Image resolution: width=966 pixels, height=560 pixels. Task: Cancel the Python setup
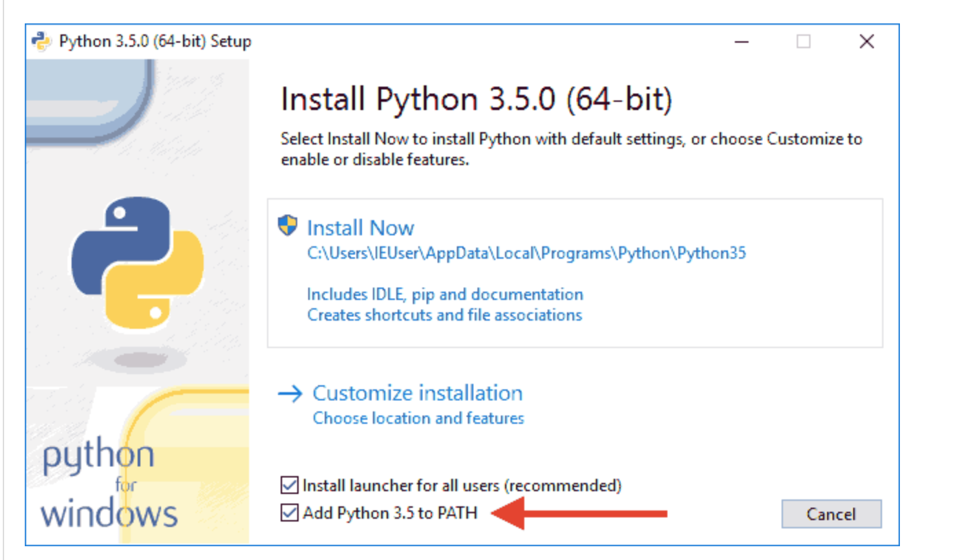[831, 514]
